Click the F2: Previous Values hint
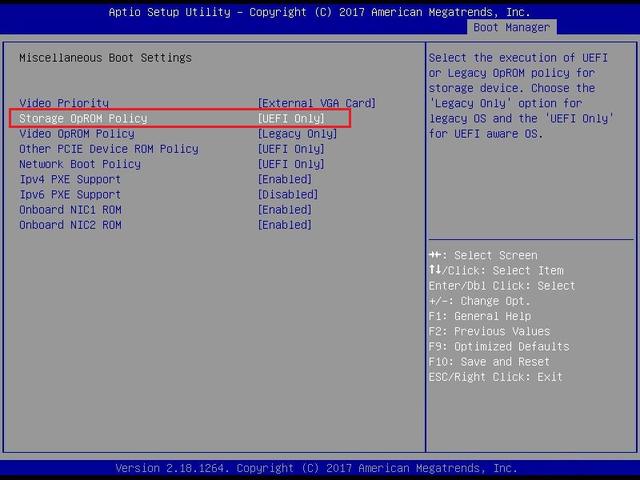The image size is (640, 480). coord(489,331)
